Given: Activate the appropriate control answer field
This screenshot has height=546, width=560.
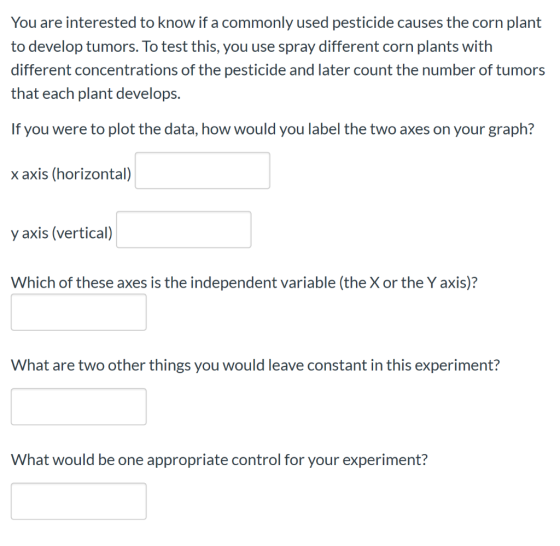Looking at the screenshot, I should point(79,501).
